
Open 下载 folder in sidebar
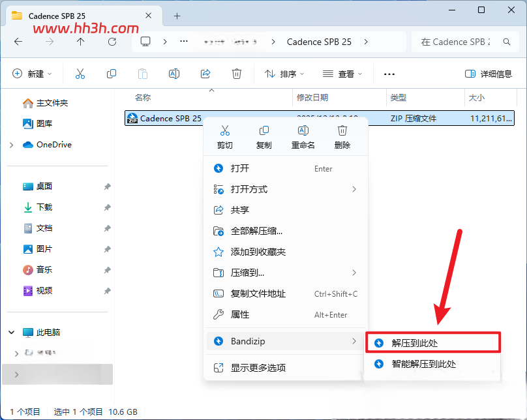44,207
